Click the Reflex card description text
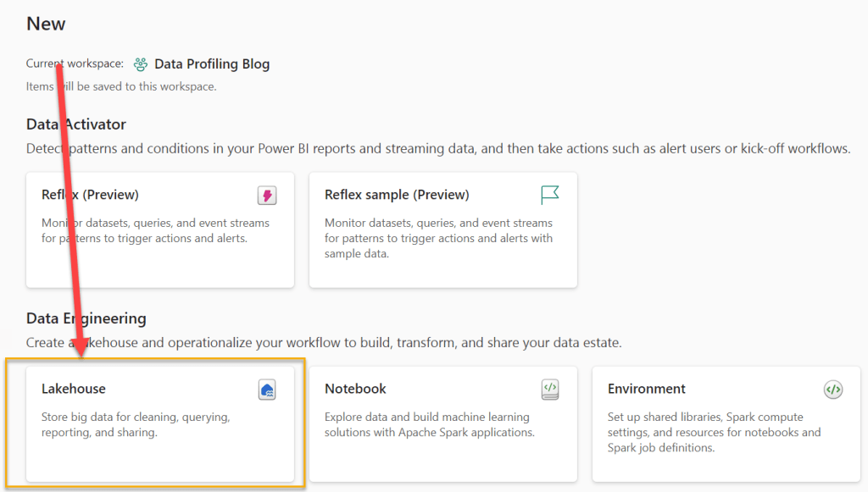 point(155,230)
